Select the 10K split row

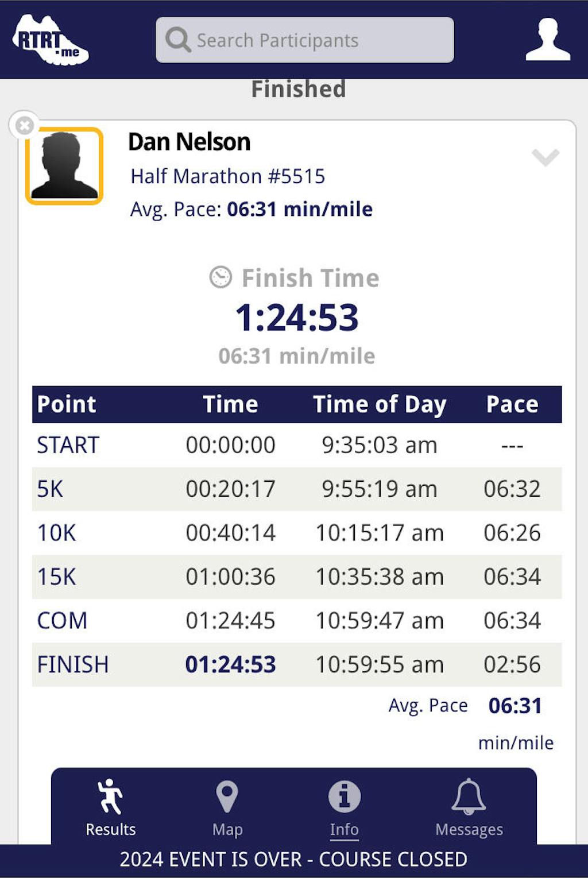(296, 533)
